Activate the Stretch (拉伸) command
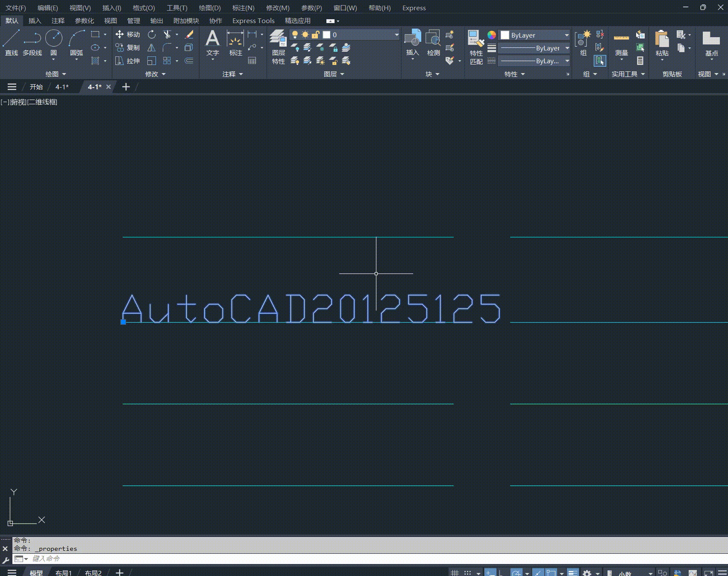This screenshot has width=728, height=576. click(128, 61)
